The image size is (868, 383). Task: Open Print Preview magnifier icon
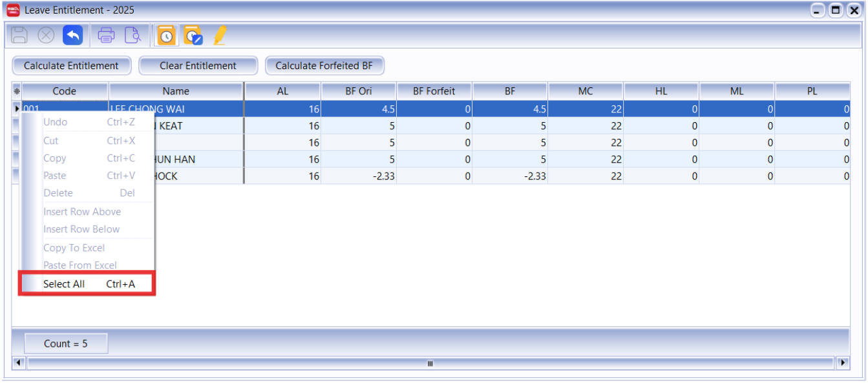[x=132, y=35]
